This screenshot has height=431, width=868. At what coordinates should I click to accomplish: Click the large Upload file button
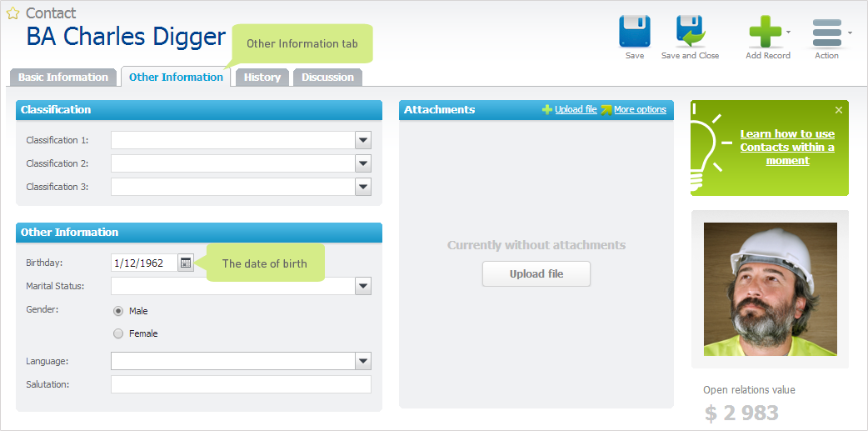(x=536, y=273)
